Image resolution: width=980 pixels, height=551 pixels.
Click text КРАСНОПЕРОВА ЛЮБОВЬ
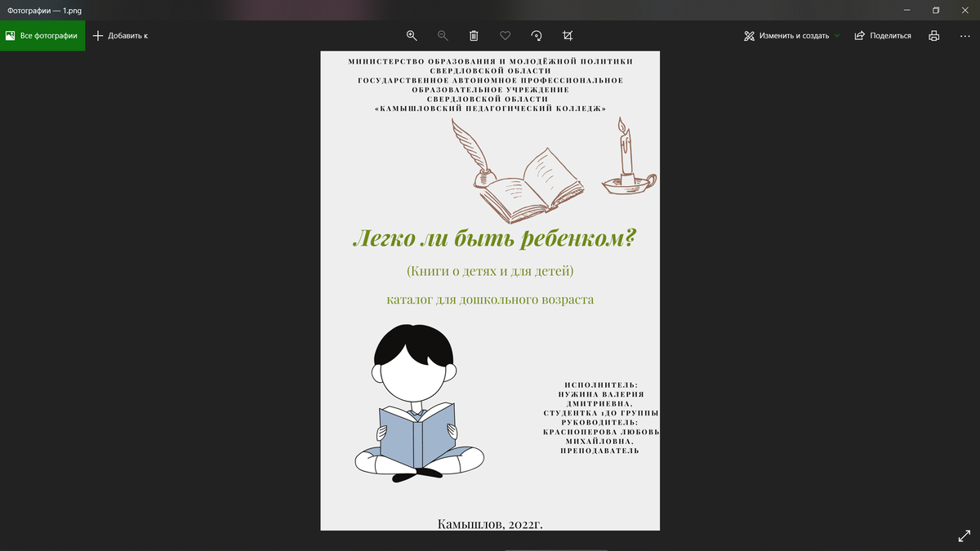[601, 432]
